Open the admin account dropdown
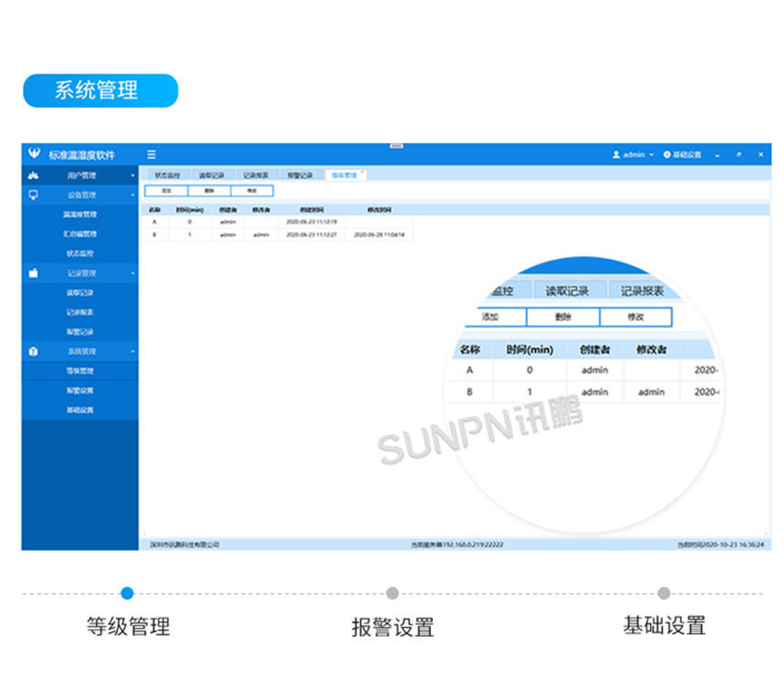784x675 pixels. pos(634,155)
